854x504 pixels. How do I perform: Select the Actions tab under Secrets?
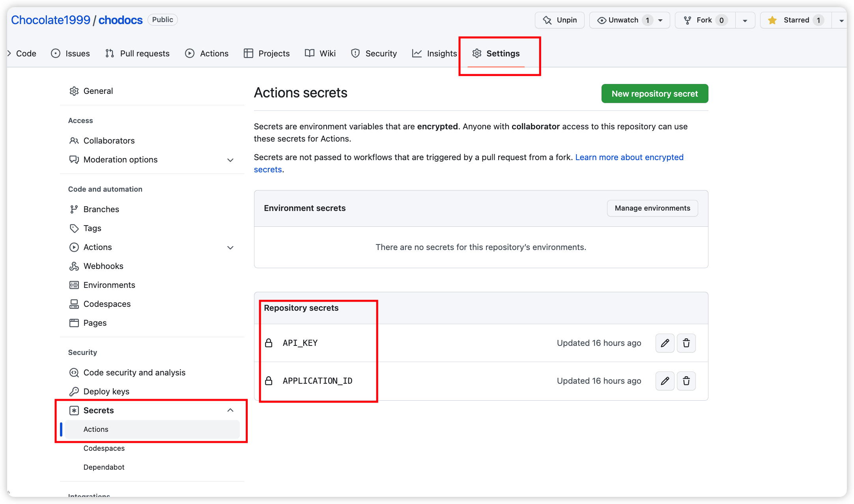click(x=95, y=429)
